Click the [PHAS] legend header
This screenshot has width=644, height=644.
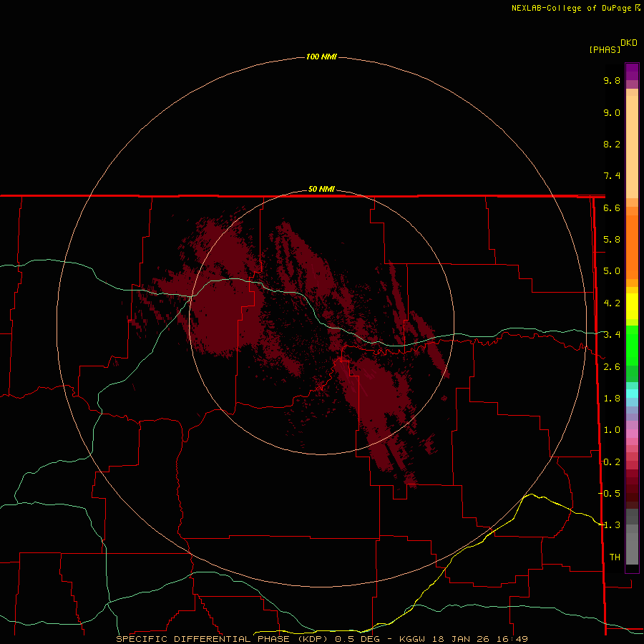coord(605,50)
